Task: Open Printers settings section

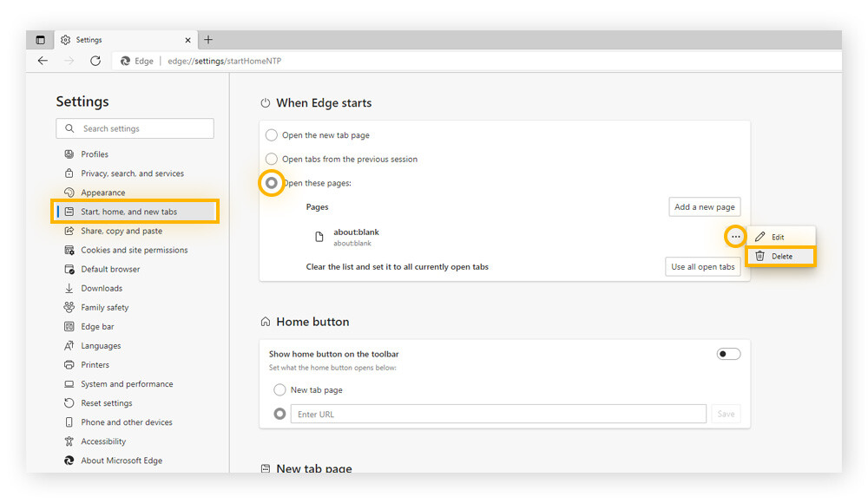Action: pos(95,365)
